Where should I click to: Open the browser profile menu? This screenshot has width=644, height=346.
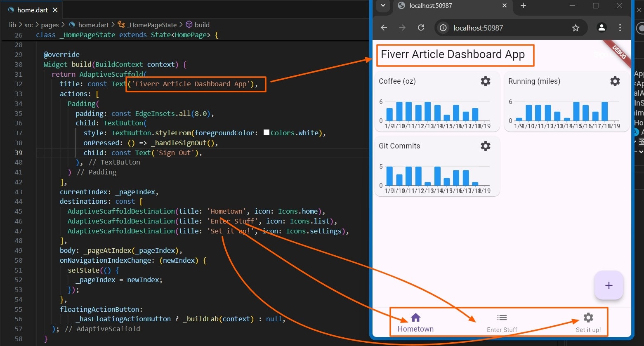(602, 28)
